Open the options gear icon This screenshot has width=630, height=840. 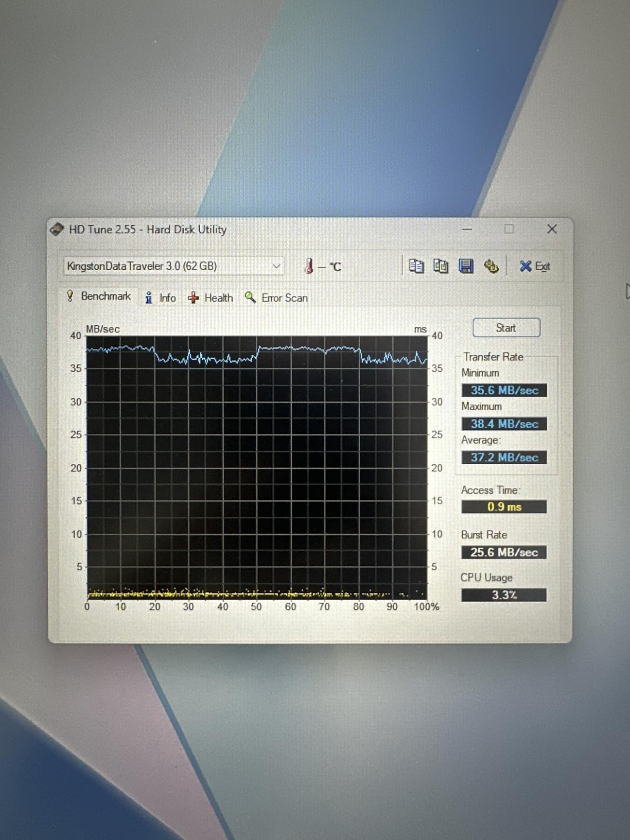(x=491, y=266)
